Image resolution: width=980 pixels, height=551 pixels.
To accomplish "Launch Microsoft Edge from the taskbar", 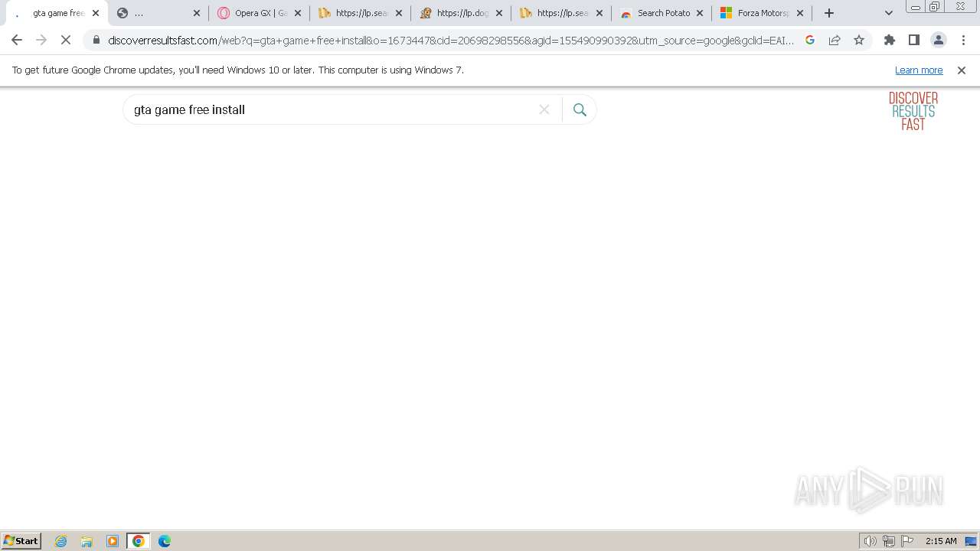I will (x=165, y=541).
